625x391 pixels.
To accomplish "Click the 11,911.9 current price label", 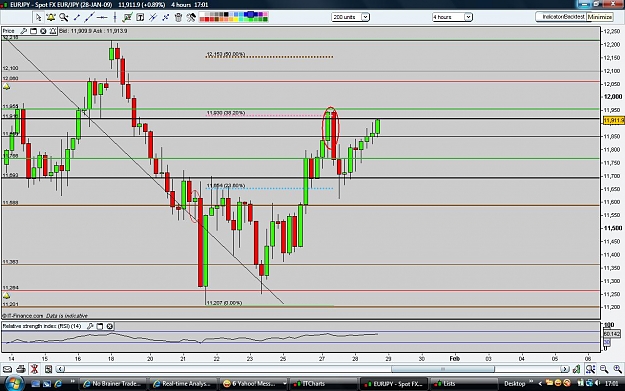I will 614,120.
